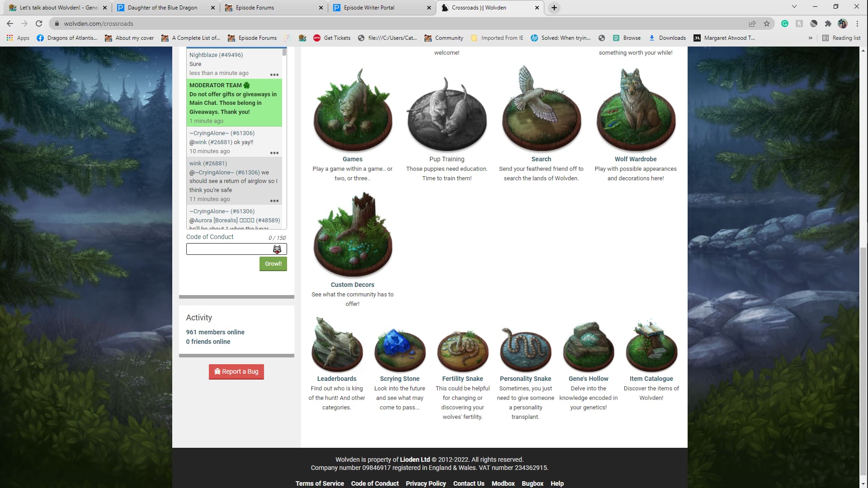The image size is (868, 488).
Task: Open the wolf emoji picker in chat box
Action: [277, 249]
